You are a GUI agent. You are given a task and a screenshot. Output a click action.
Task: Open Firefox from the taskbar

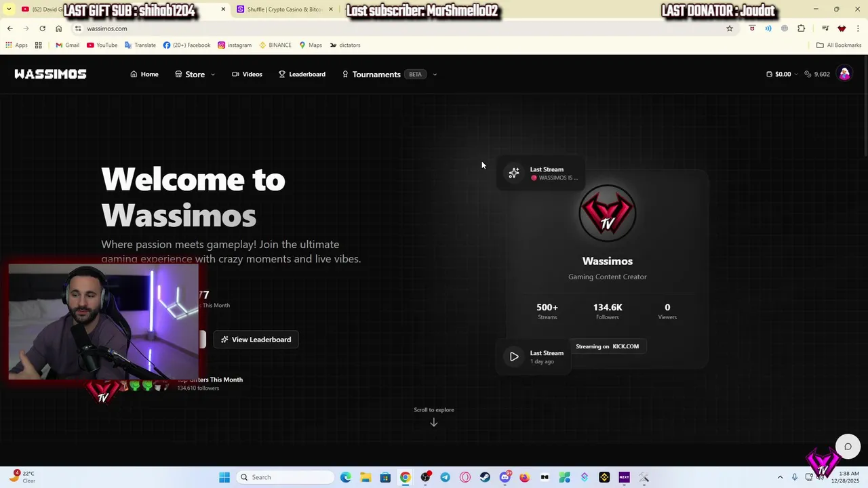524,477
